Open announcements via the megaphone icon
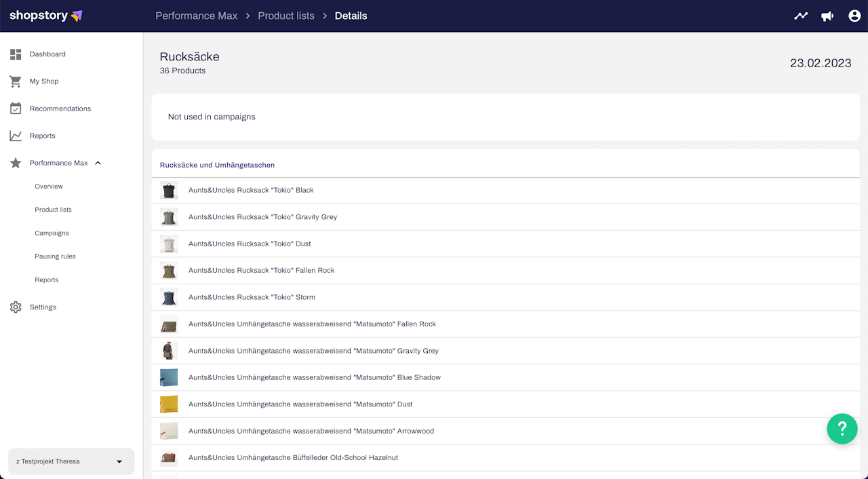 click(x=827, y=16)
